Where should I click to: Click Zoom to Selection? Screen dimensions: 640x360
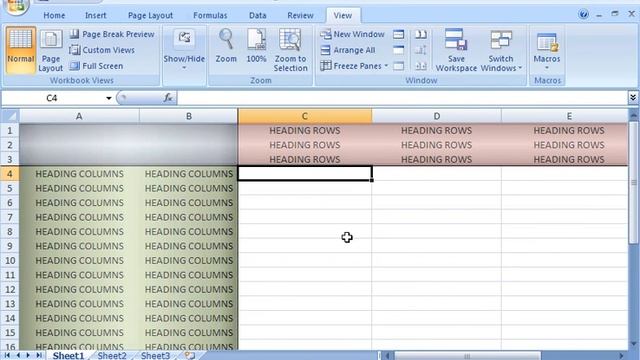290,51
